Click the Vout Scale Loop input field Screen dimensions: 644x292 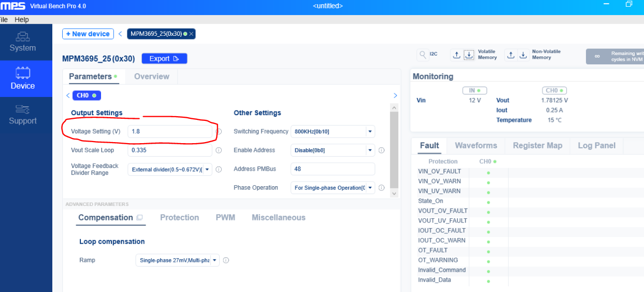pyautogui.click(x=170, y=150)
